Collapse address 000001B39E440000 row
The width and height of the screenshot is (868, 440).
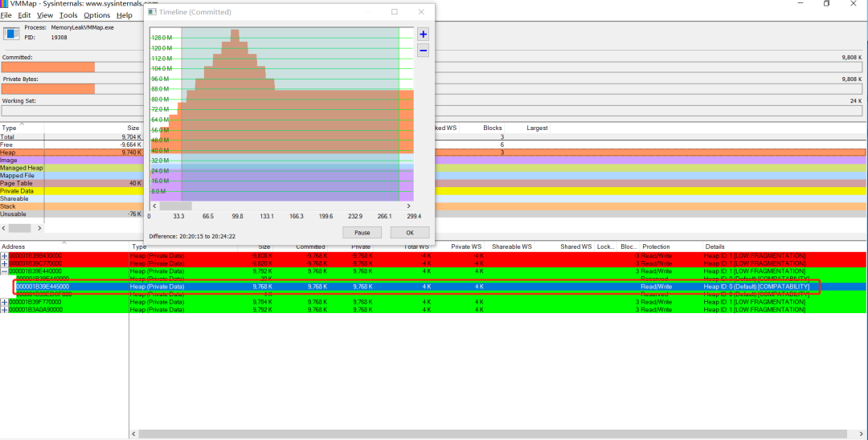5,271
